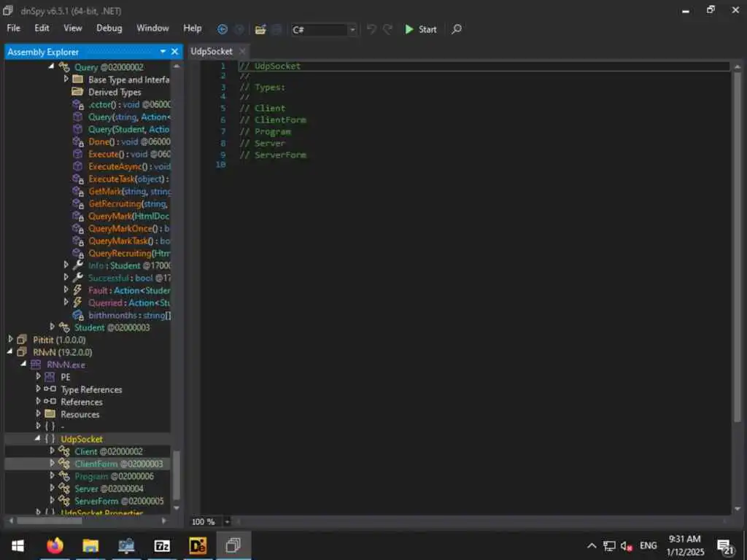This screenshot has height=560, width=747.
Task: Open an assembly using the folder toolbar icon
Action: pyautogui.click(x=260, y=29)
